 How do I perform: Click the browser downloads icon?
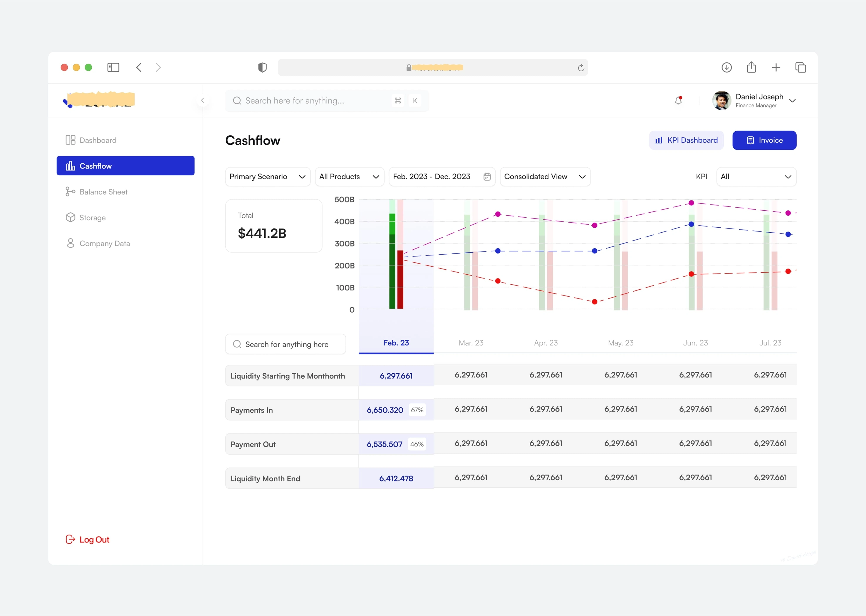coord(726,67)
